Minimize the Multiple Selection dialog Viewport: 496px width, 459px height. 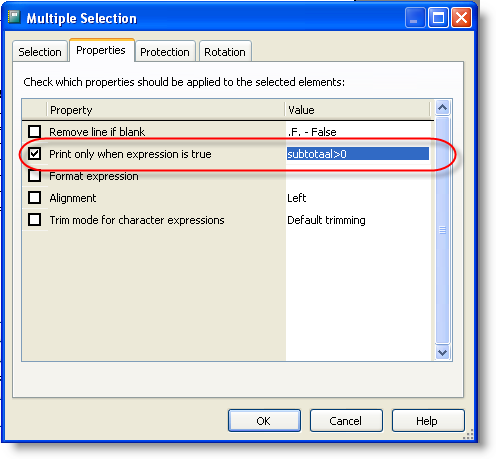tap(414, 18)
